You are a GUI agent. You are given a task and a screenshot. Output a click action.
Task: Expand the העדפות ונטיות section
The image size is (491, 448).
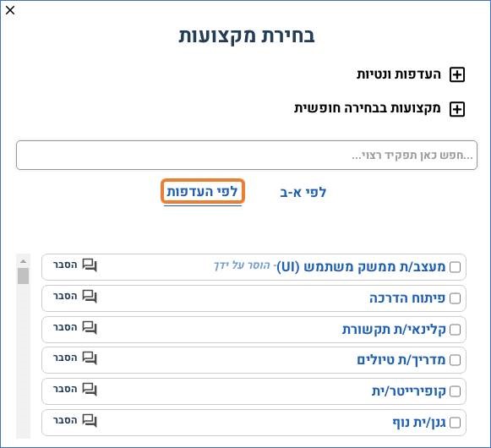tap(457, 74)
